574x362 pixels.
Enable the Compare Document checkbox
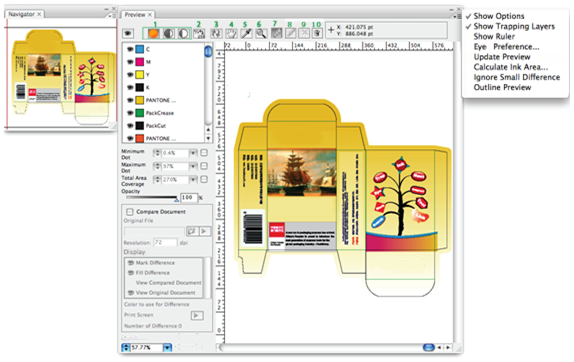click(130, 212)
